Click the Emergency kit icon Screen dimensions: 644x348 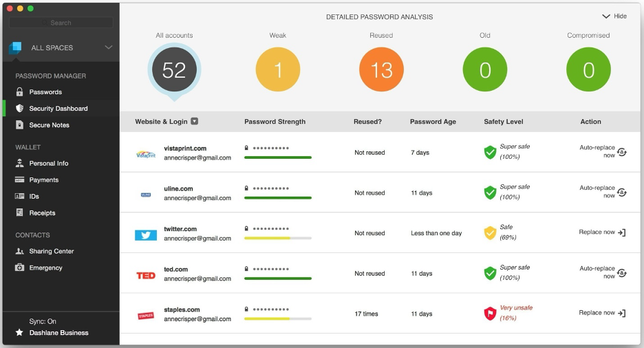click(19, 267)
